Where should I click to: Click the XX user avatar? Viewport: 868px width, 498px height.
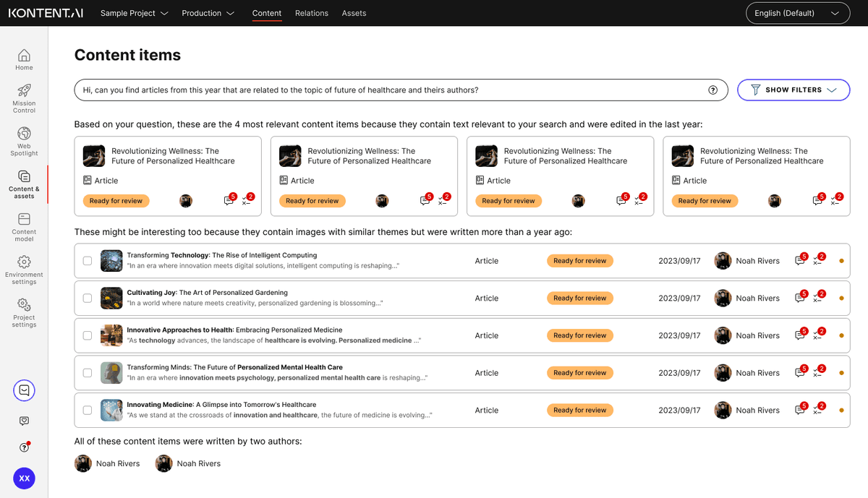click(24, 478)
